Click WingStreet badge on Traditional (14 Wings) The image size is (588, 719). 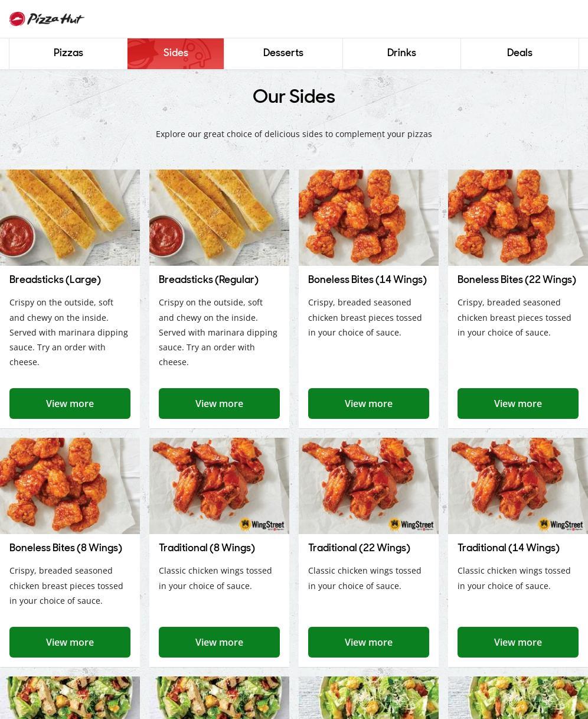(561, 525)
